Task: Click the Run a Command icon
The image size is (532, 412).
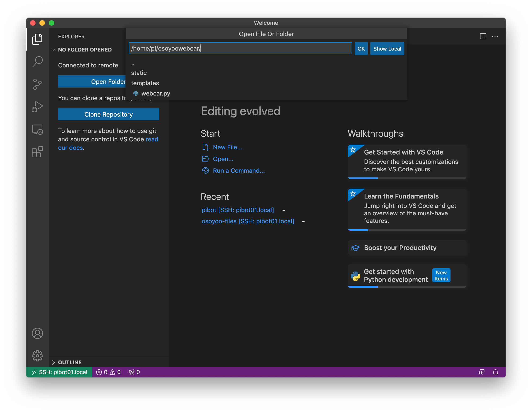Action: (x=205, y=170)
